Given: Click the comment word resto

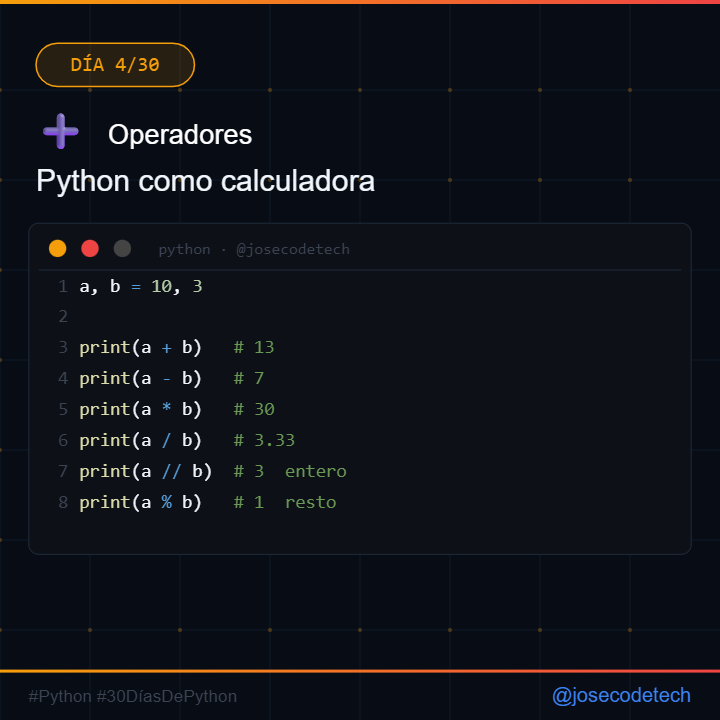Looking at the screenshot, I should [x=310, y=503].
